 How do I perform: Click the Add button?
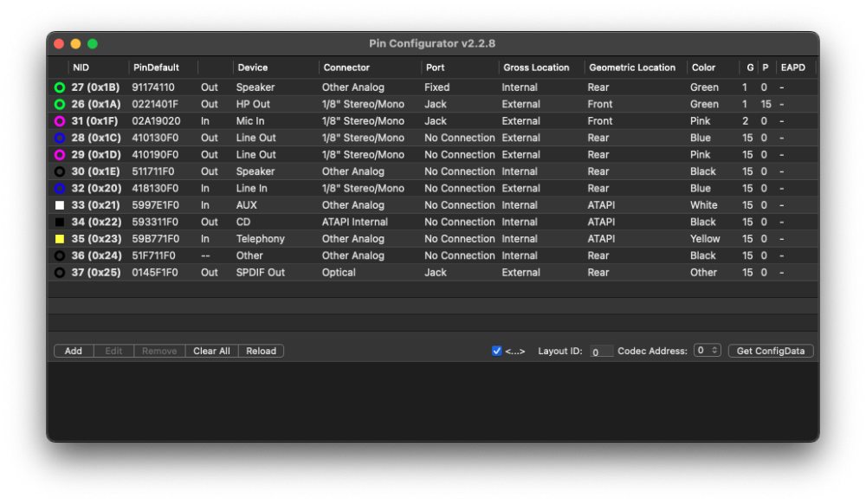tap(74, 351)
